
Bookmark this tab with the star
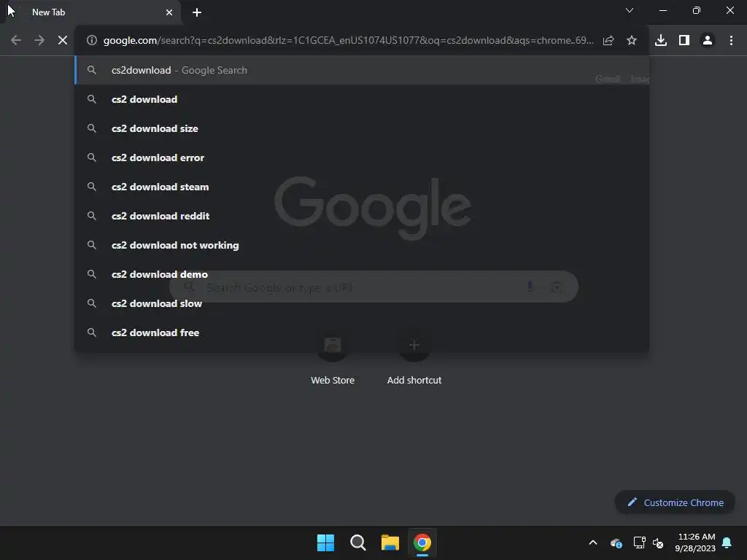[x=632, y=41]
